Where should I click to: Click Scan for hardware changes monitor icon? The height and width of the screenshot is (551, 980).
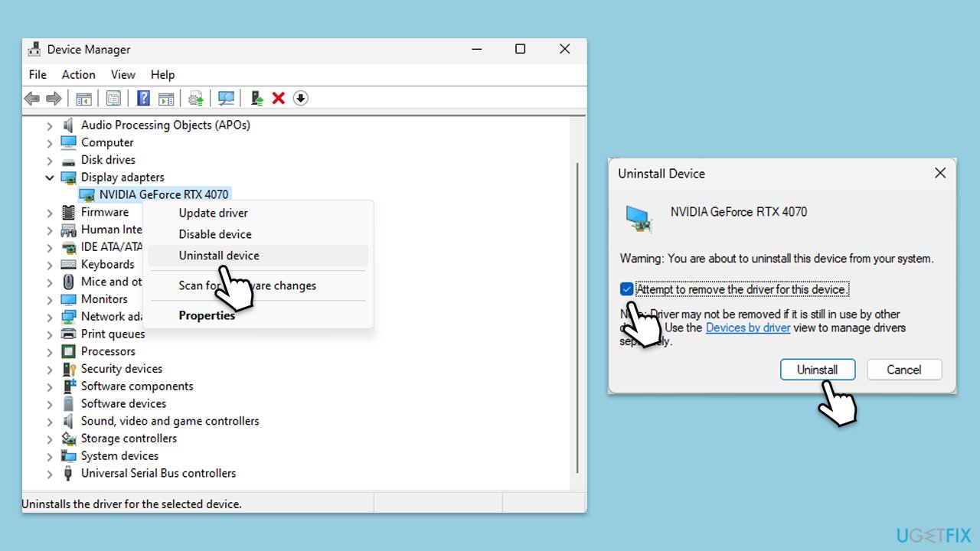(x=226, y=98)
